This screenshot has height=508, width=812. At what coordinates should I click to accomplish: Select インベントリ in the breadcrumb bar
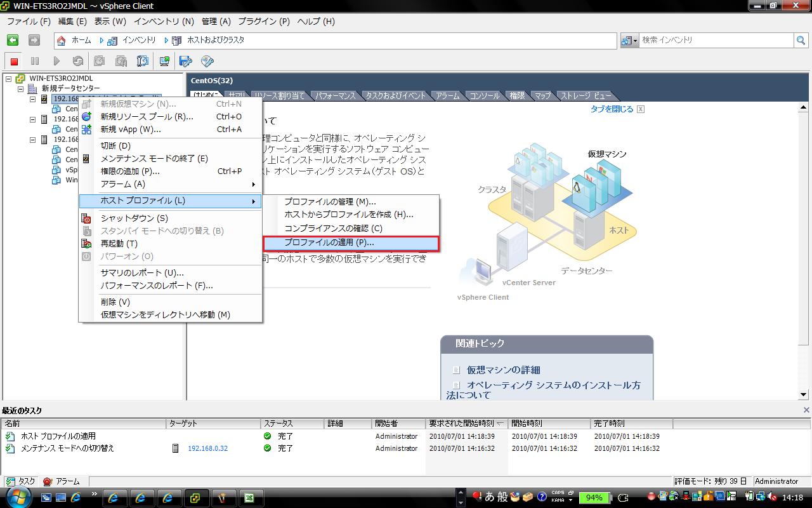click(x=138, y=40)
